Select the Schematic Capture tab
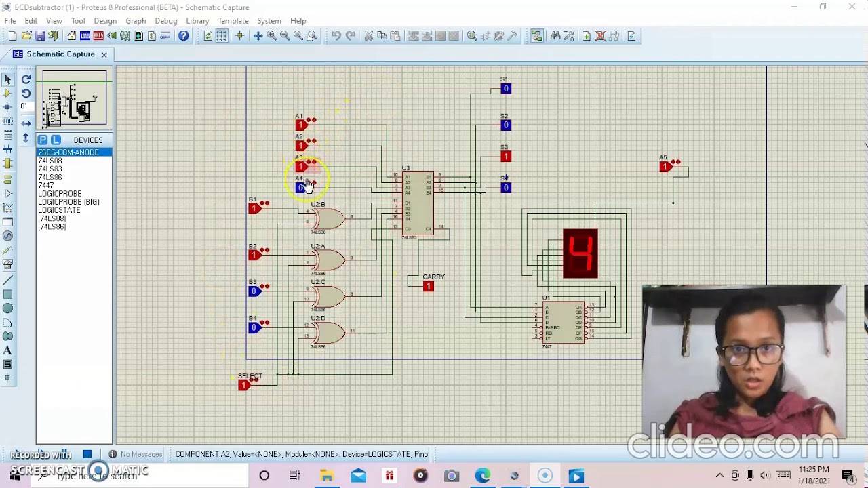The width and height of the screenshot is (868, 488). [60, 54]
